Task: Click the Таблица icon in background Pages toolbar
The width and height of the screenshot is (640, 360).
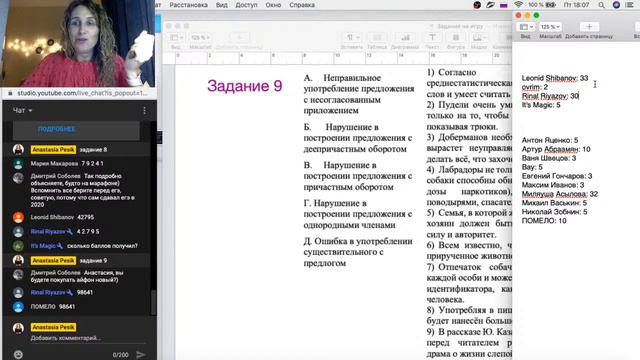Action: coord(377,38)
